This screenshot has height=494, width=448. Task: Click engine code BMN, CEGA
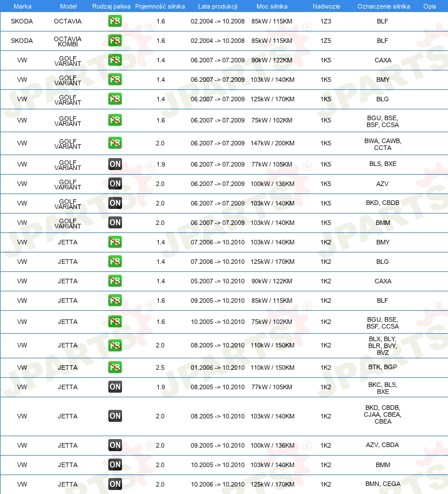click(x=383, y=484)
